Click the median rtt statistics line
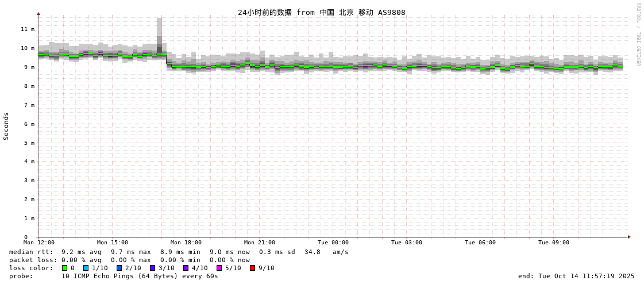 (178, 252)
